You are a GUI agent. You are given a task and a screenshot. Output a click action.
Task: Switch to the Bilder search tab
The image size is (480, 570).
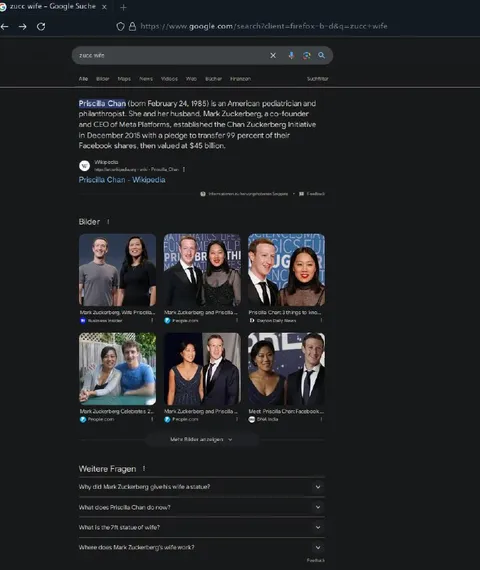(103, 79)
